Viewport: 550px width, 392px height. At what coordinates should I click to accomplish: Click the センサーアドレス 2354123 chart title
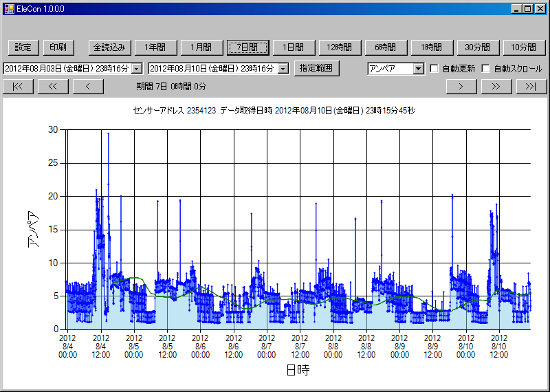274,111
